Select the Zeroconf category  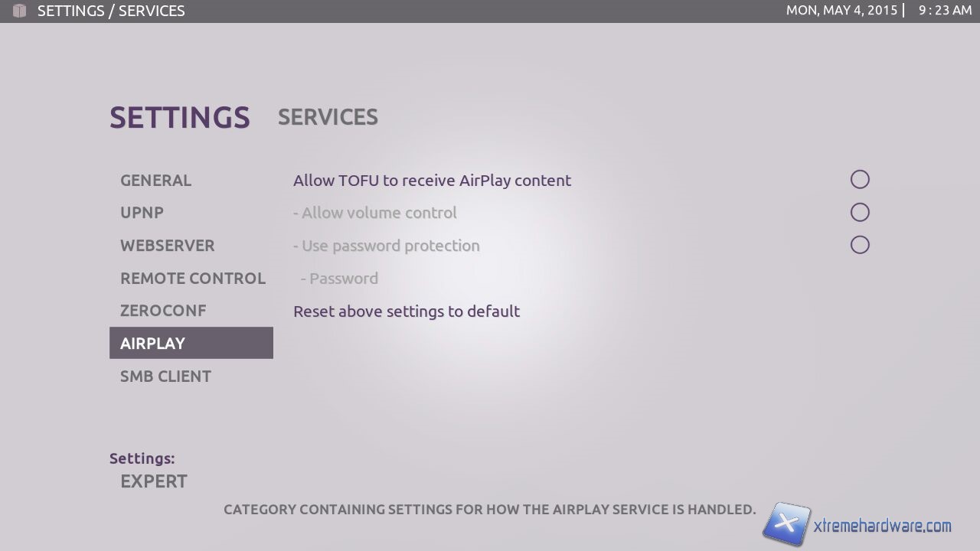tap(163, 311)
